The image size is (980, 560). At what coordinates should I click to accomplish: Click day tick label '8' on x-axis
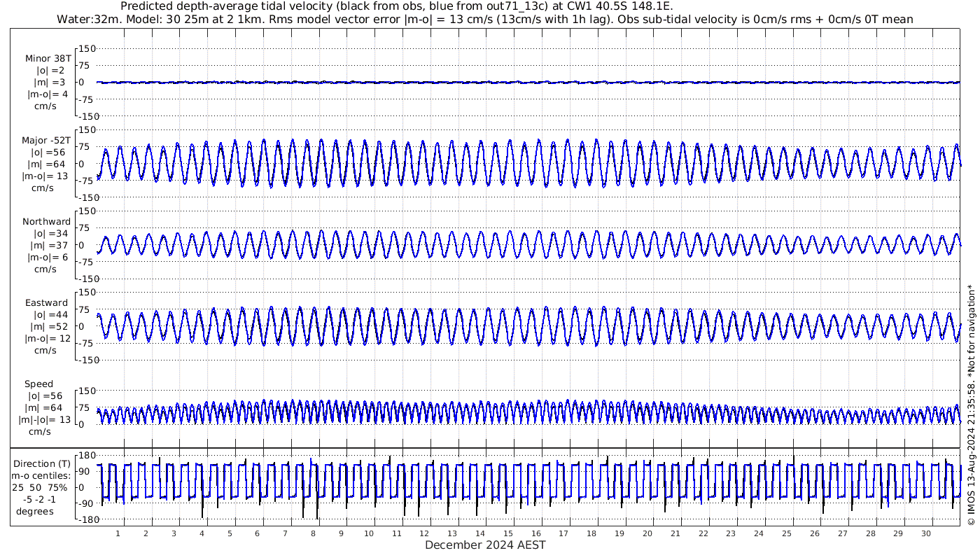[313, 533]
